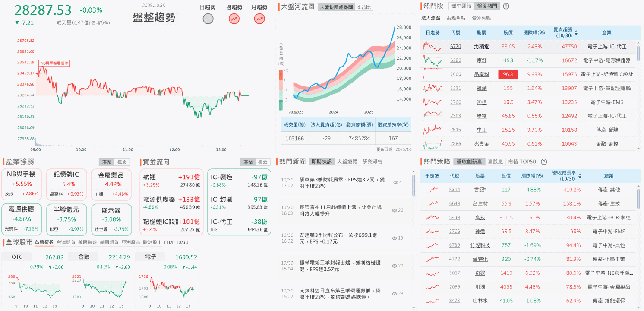Open stock link 力積電

tap(481, 46)
